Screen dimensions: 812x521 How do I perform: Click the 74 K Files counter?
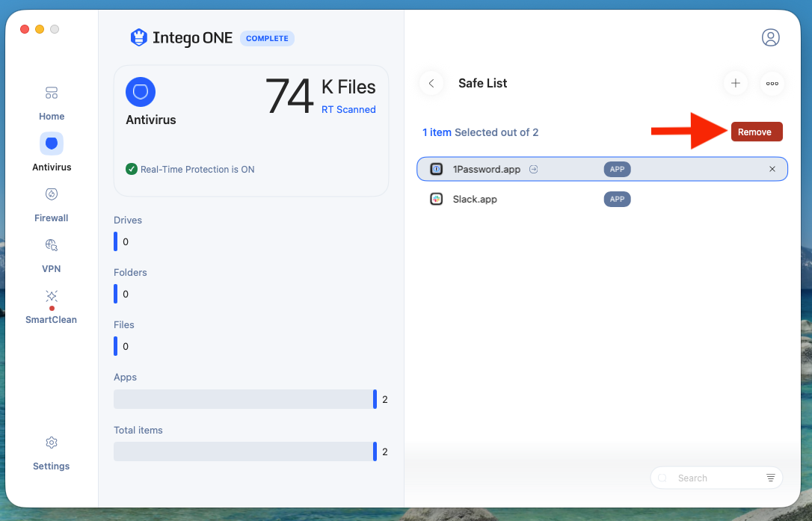pos(321,95)
